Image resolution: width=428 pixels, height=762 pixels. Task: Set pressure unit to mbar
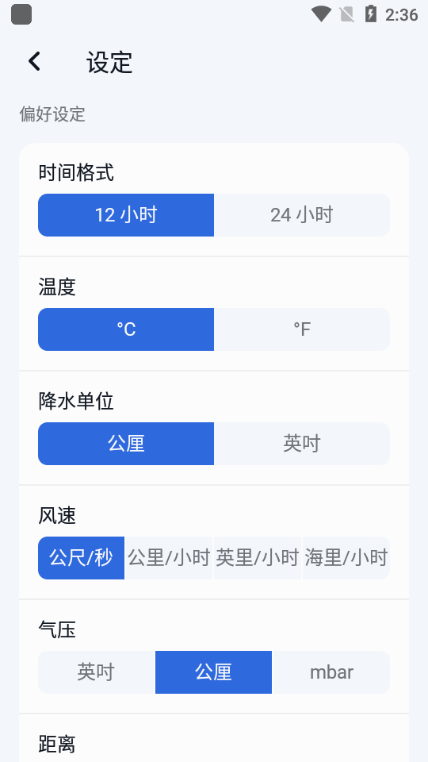click(x=331, y=673)
